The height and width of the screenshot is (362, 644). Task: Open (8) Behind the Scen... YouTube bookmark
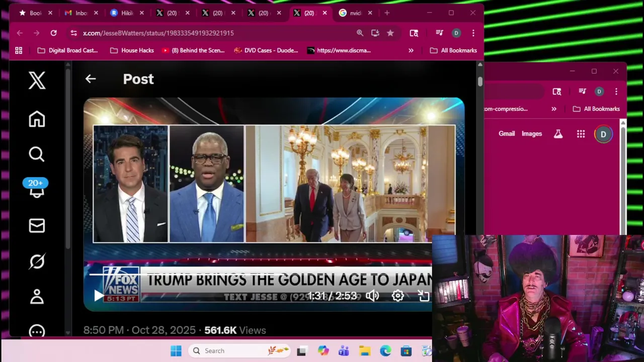tap(193, 50)
